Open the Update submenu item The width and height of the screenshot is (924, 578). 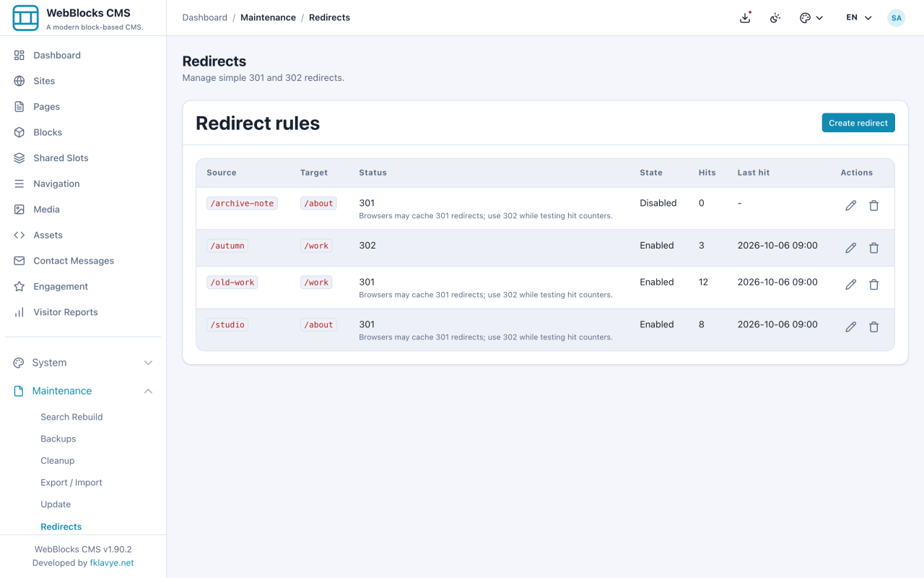56,504
